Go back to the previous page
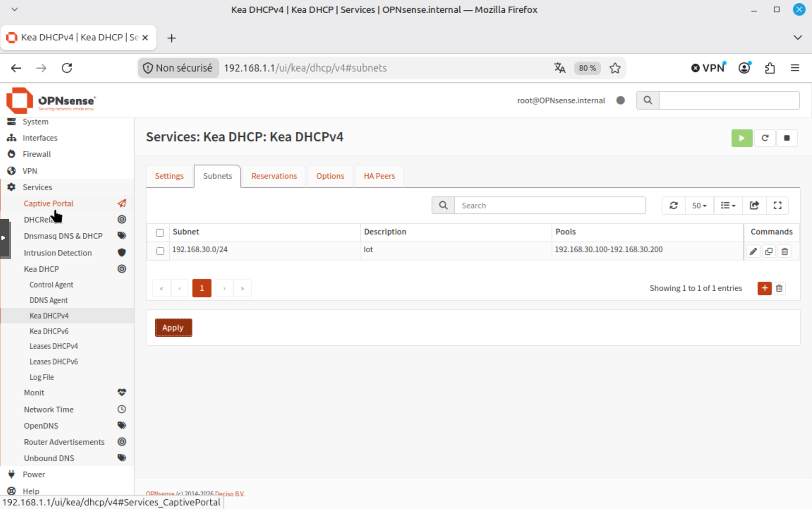The height and width of the screenshot is (509, 812). pos(16,68)
